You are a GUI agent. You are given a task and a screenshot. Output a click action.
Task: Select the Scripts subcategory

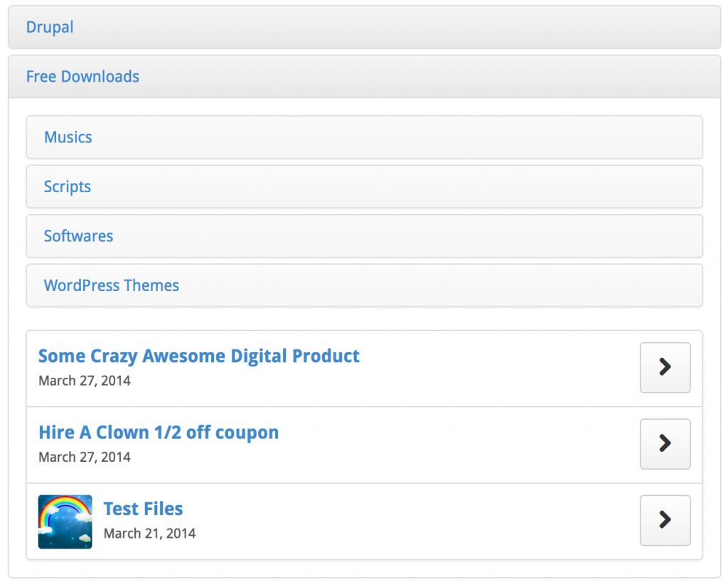click(x=68, y=187)
